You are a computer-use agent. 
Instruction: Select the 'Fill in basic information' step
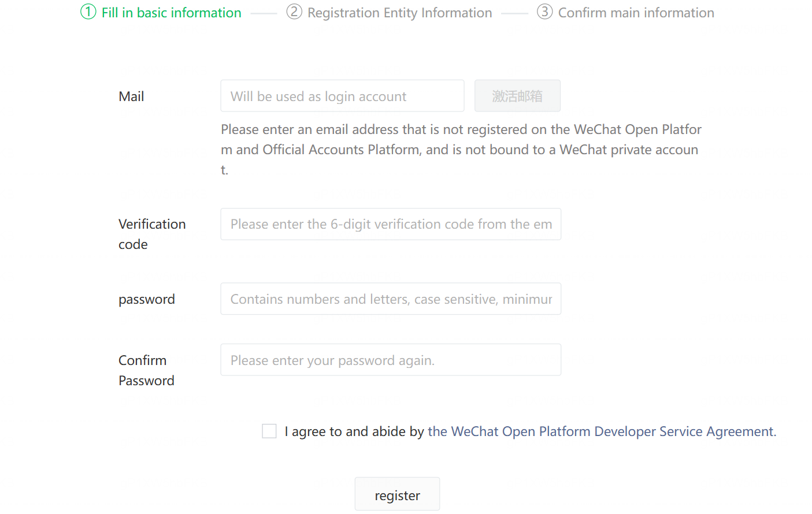(x=171, y=13)
